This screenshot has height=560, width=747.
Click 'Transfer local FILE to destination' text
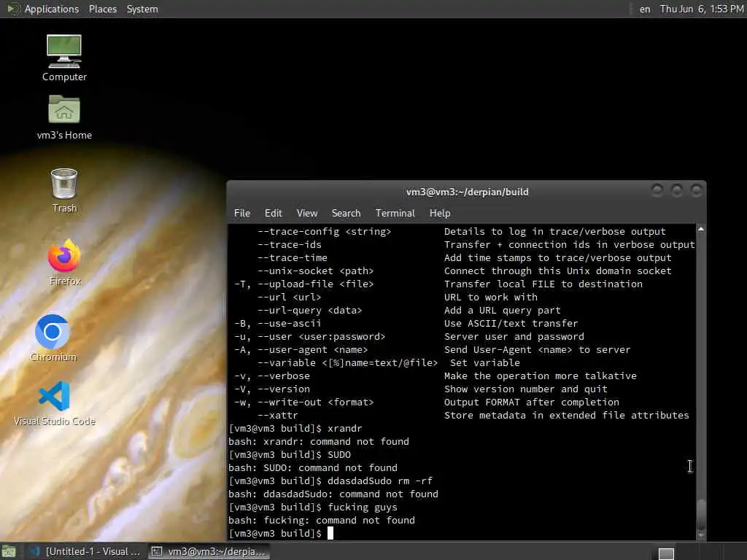click(x=543, y=284)
